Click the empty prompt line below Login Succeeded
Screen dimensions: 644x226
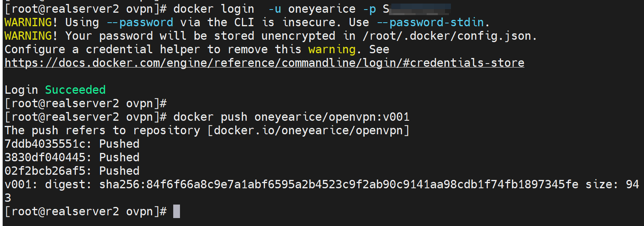click(85, 103)
